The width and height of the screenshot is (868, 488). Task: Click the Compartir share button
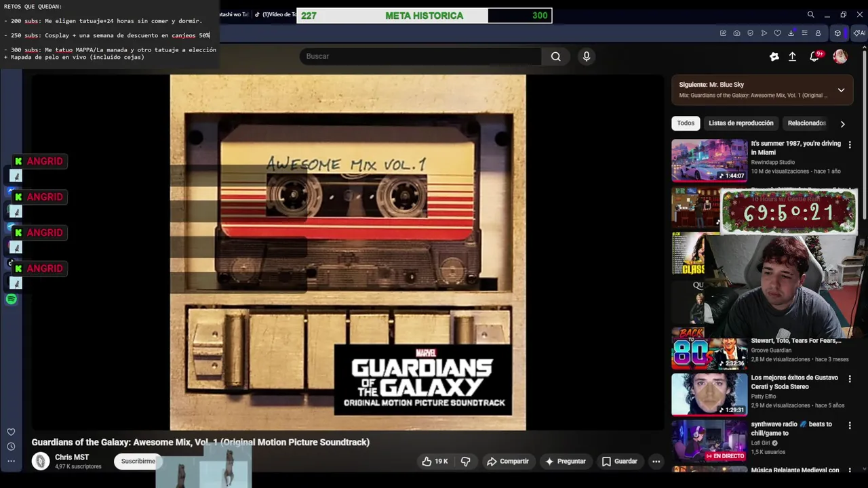(508, 461)
